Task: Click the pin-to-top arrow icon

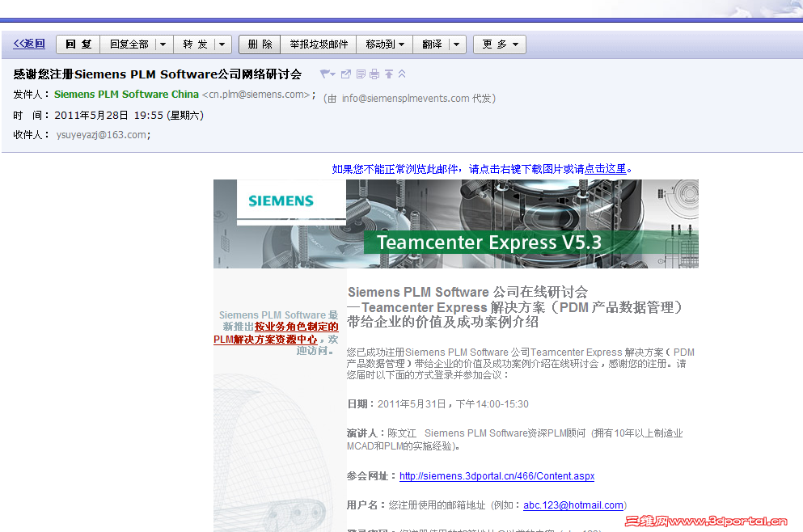Action: click(x=389, y=74)
